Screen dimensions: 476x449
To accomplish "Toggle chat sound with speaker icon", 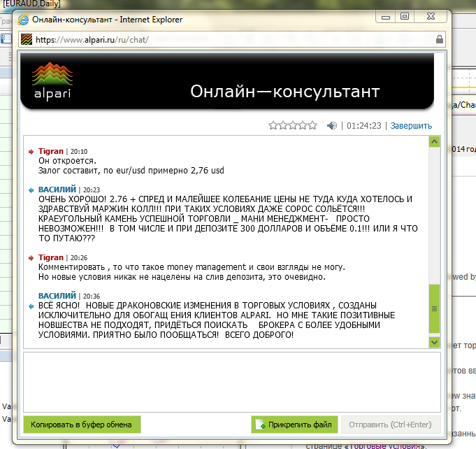I will (332, 125).
